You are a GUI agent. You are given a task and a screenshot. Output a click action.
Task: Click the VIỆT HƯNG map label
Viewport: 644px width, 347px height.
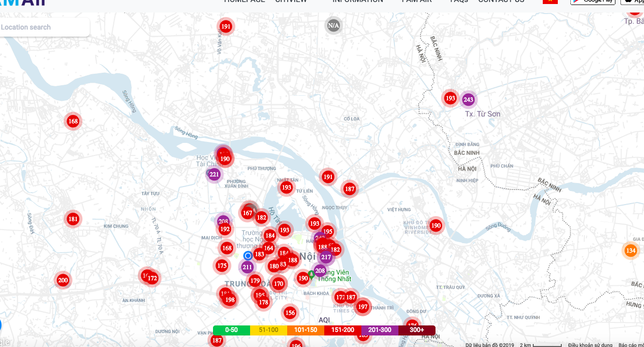(399, 210)
